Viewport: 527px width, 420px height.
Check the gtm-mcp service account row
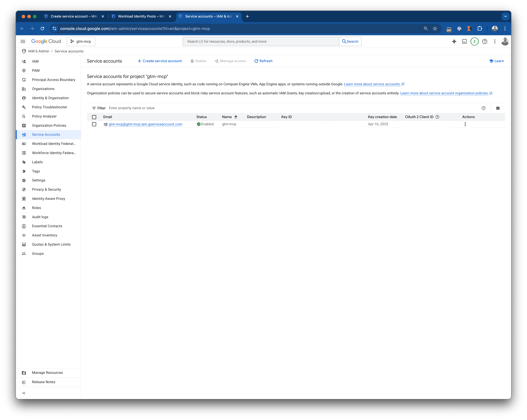[94, 124]
